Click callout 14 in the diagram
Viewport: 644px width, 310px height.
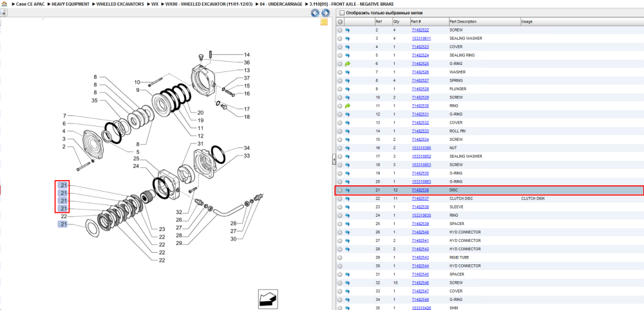point(247,55)
